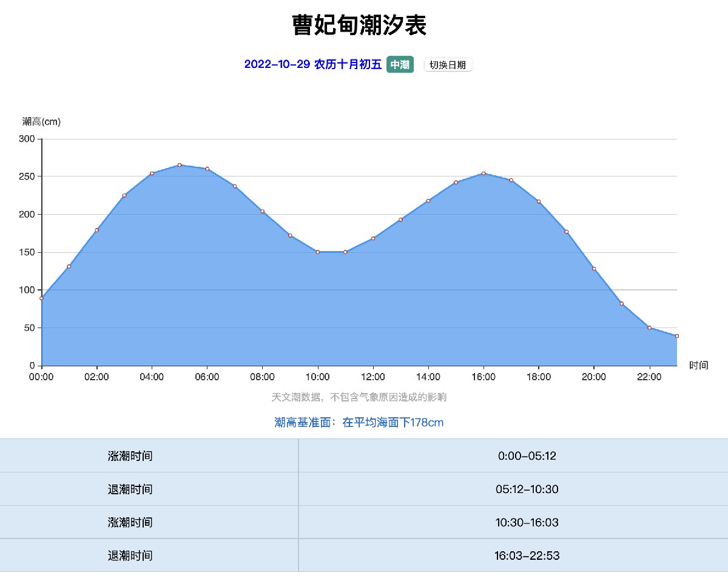This screenshot has height=581, width=728.
Task: Click the 0:00-05:12 time range cell
Action: pos(527,456)
